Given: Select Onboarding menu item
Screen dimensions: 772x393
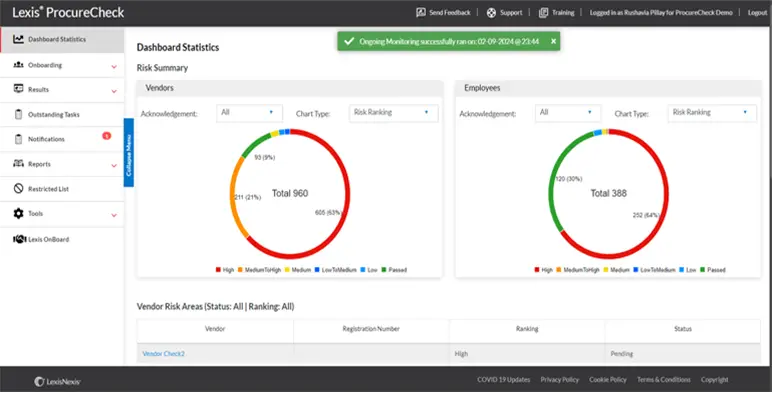Looking at the screenshot, I should 62,65.
